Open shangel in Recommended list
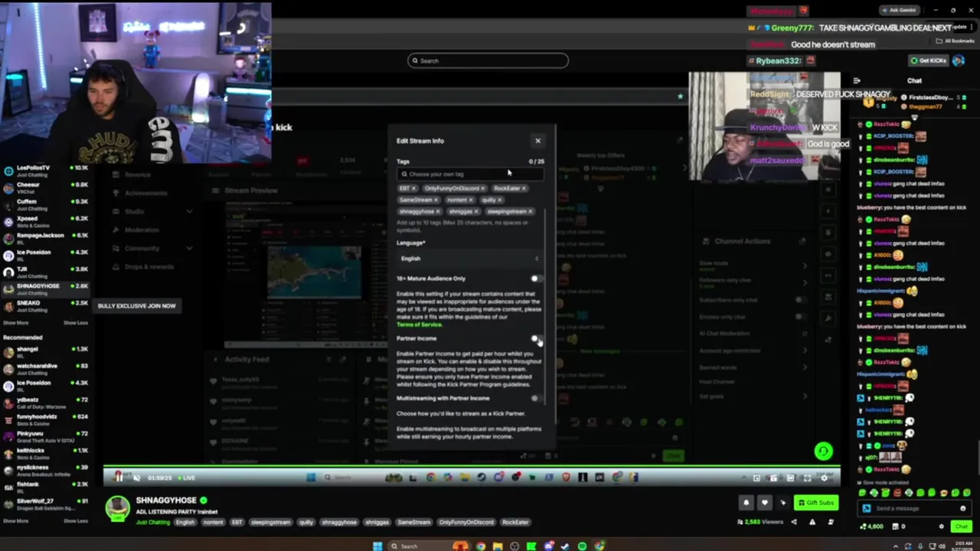This screenshot has height=551, width=980. click(x=46, y=351)
